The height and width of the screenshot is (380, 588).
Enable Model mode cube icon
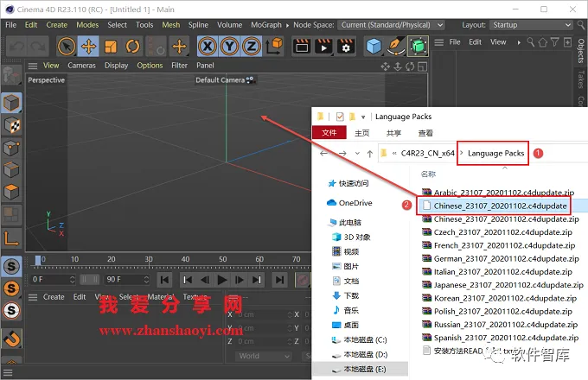(11, 103)
